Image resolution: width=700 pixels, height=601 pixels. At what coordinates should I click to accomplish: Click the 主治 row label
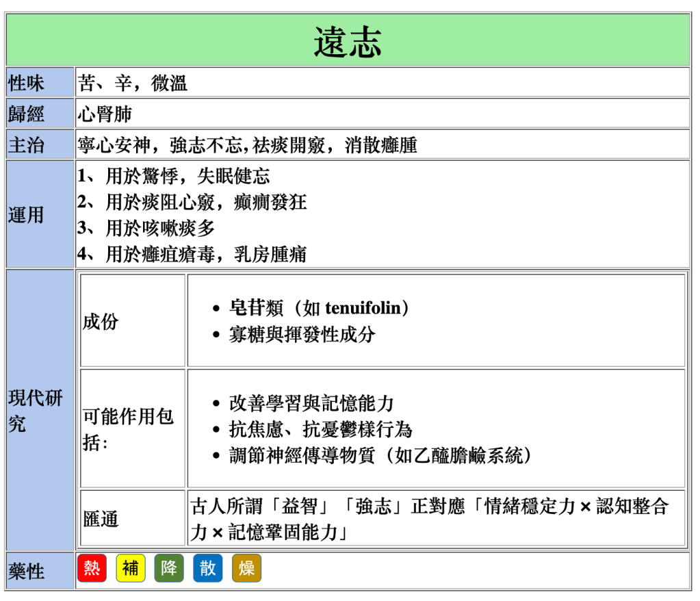26,144
